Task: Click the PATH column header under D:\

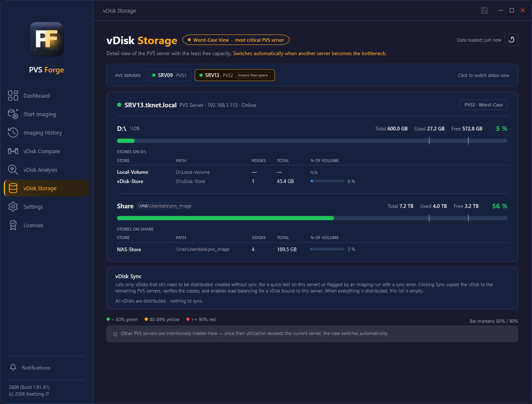Action: click(x=181, y=161)
